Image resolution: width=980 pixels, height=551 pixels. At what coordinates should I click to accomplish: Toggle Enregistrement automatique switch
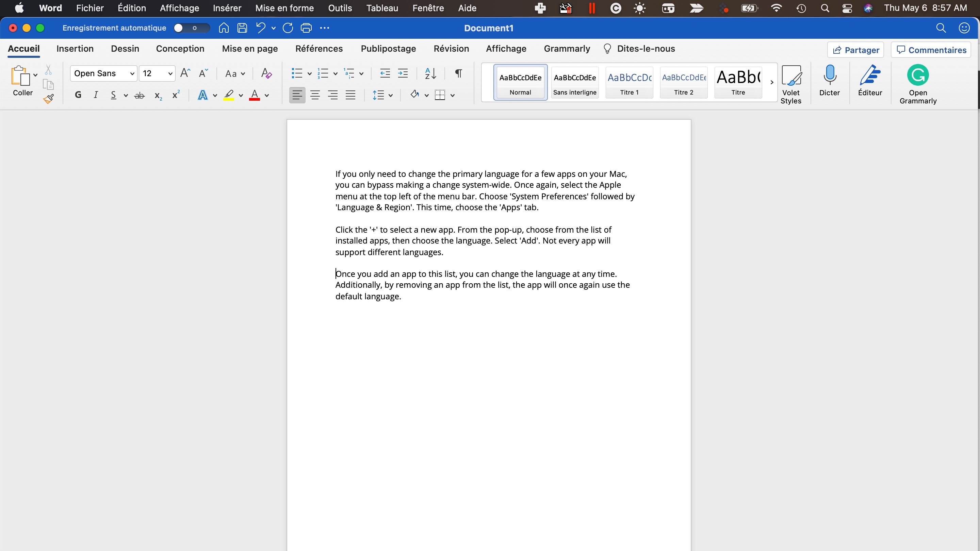(x=191, y=28)
